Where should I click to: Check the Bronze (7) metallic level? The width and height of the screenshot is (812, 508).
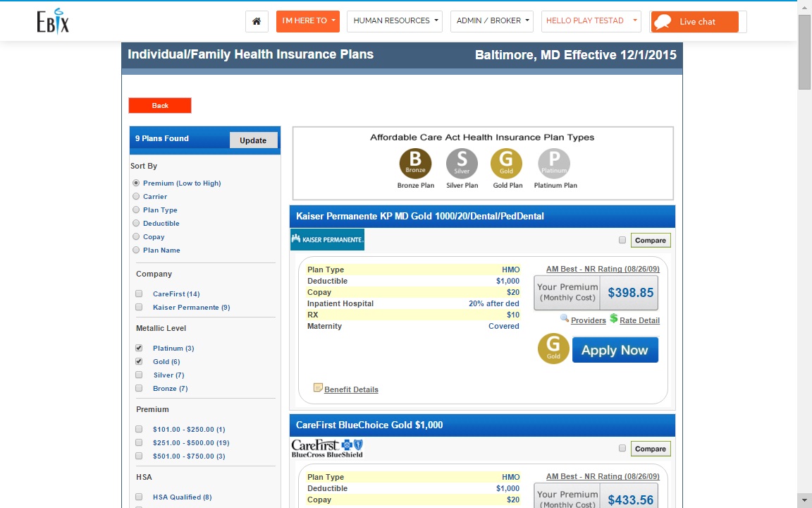139,389
